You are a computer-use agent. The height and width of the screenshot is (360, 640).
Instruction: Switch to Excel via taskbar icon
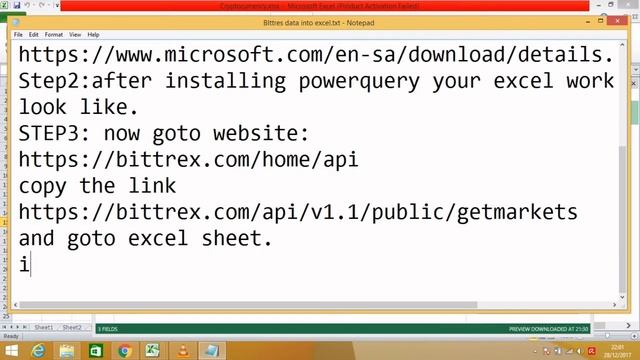pos(152,351)
